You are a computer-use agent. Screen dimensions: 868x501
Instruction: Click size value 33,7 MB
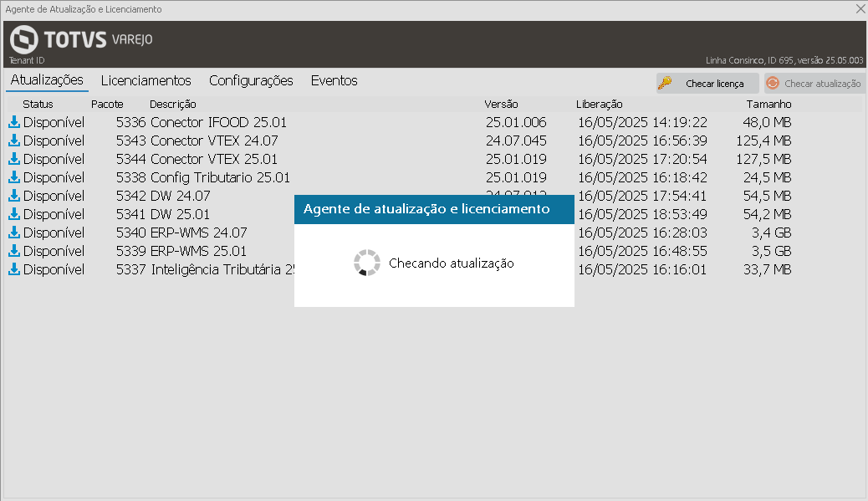click(x=768, y=269)
